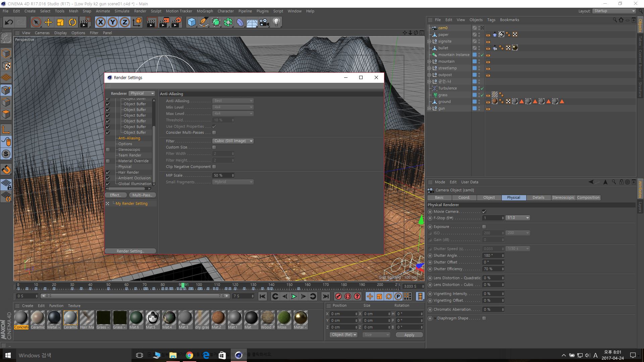Enable Texture mode in left palette
This screenshot has height=362, width=644.
click(6, 66)
